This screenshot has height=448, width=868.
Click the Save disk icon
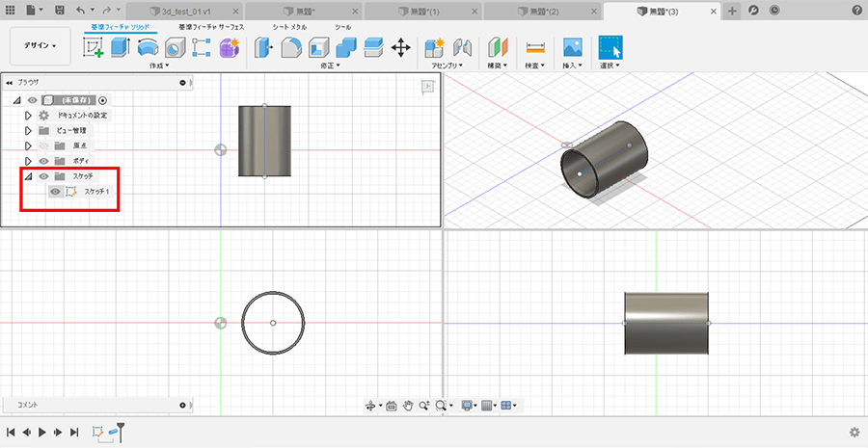pyautogui.click(x=60, y=10)
